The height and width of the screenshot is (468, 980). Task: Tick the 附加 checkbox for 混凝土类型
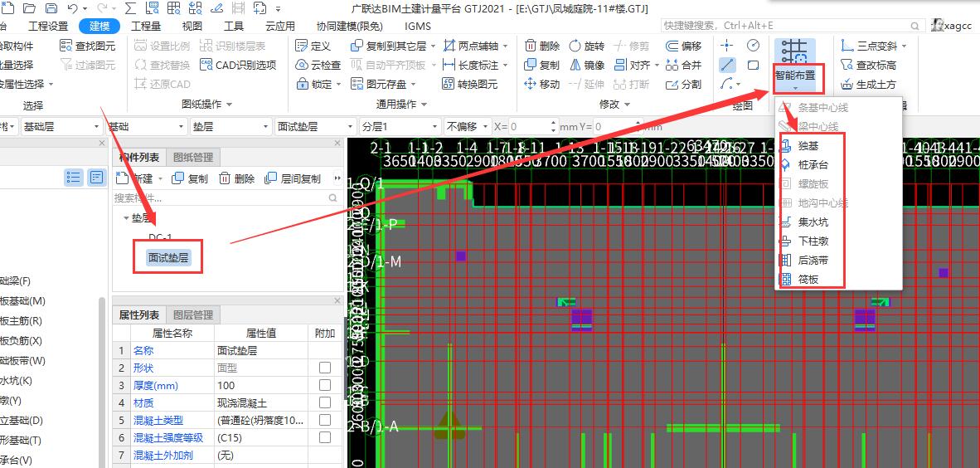click(325, 420)
